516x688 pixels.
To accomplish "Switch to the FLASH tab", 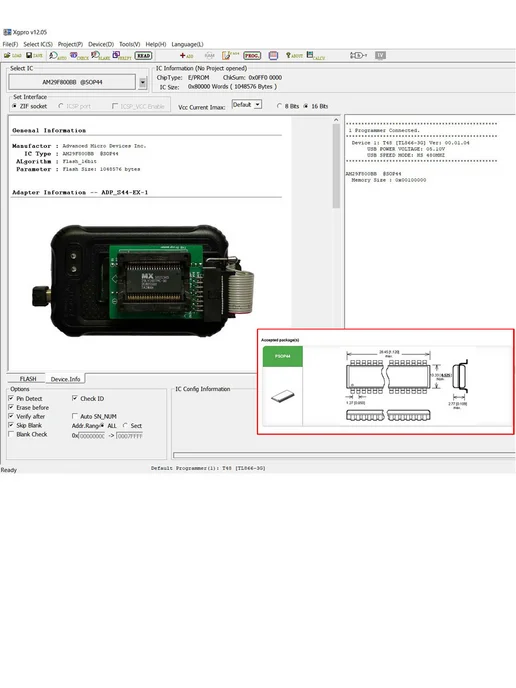I will point(28,379).
